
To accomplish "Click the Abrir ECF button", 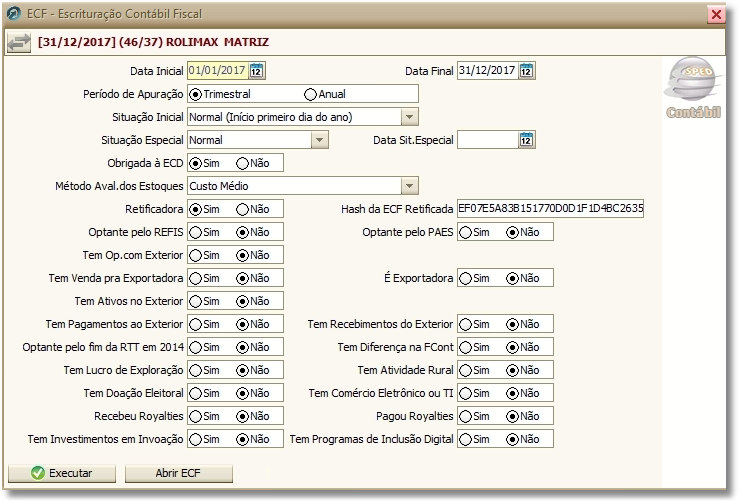I will 178,473.
